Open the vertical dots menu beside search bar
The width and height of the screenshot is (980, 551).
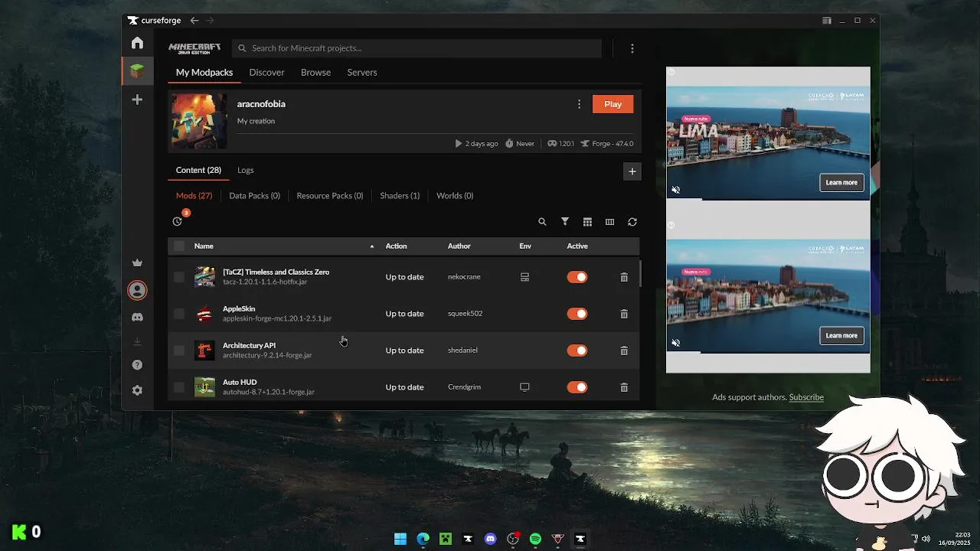pos(632,48)
